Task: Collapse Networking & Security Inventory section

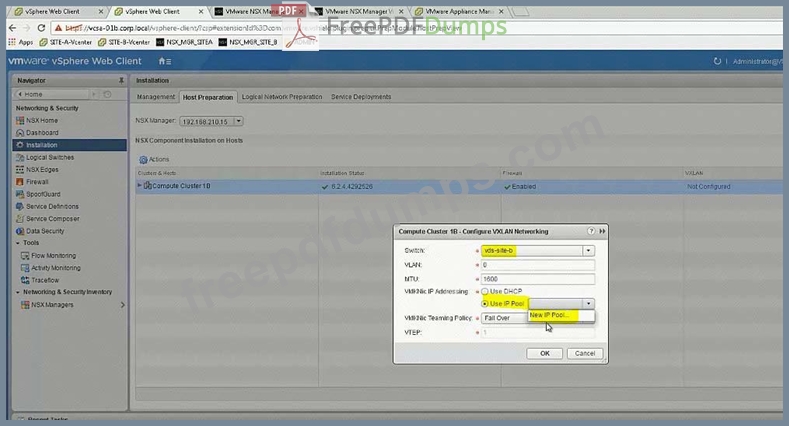Action: pos(18,292)
